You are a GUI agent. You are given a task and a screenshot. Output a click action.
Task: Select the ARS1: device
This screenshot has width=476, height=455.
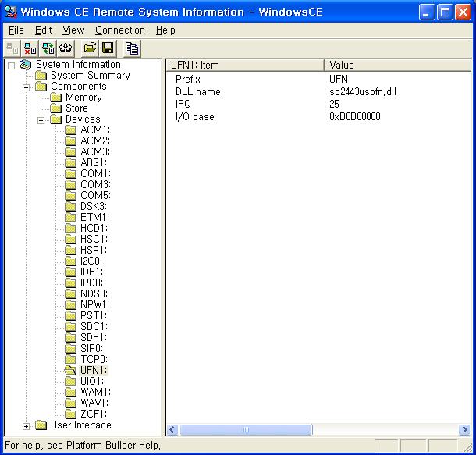pyautogui.click(x=94, y=162)
